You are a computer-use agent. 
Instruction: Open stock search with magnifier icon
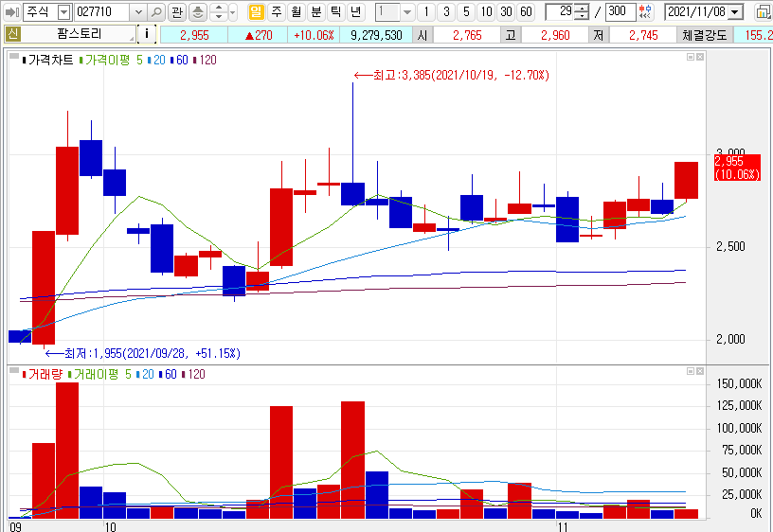click(156, 11)
